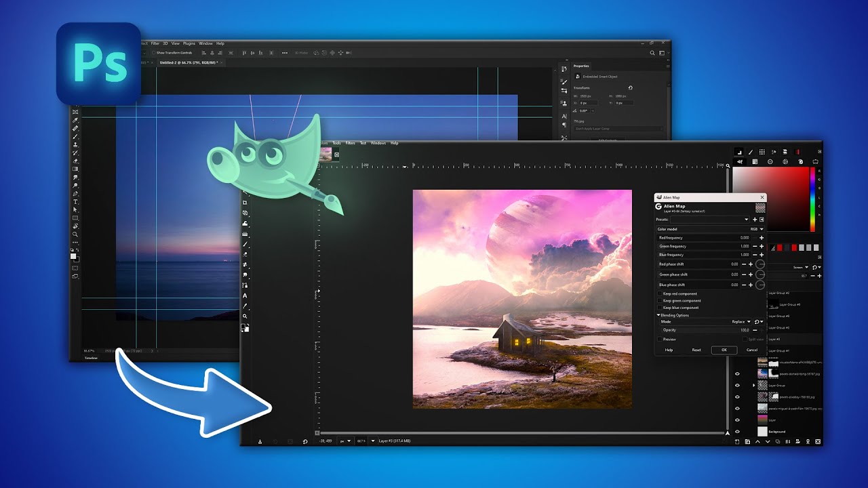Image resolution: width=868 pixels, height=488 pixels.
Task: Toggle visibility of pexels-miguel layer
Action: [x=737, y=409]
